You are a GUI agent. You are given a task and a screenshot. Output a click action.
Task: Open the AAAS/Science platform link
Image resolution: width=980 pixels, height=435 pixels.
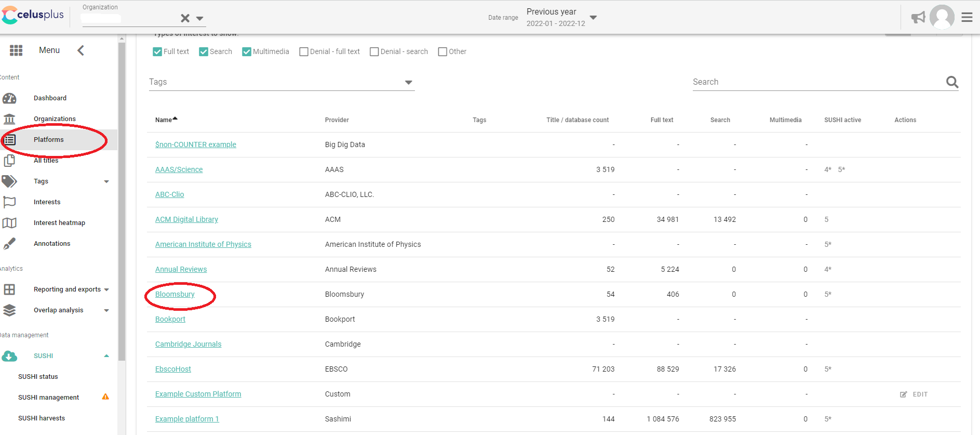[179, 169]
